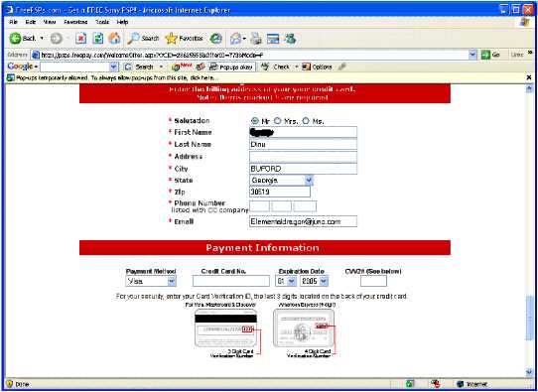Open the Search toolbar button

point(143,39)
